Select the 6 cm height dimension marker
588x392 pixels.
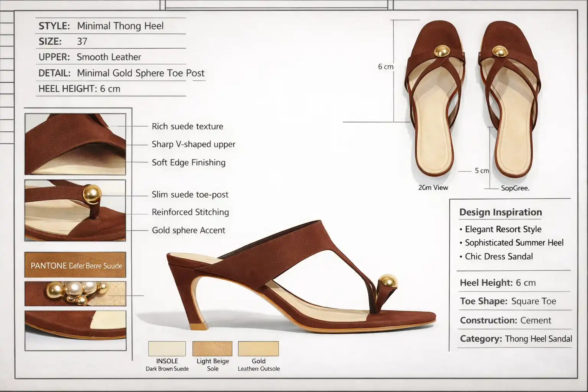point(385,67)
